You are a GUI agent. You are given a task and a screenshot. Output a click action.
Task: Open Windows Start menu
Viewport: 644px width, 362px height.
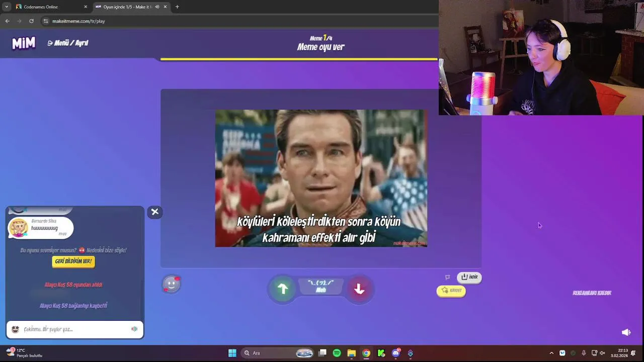point(232,353)
